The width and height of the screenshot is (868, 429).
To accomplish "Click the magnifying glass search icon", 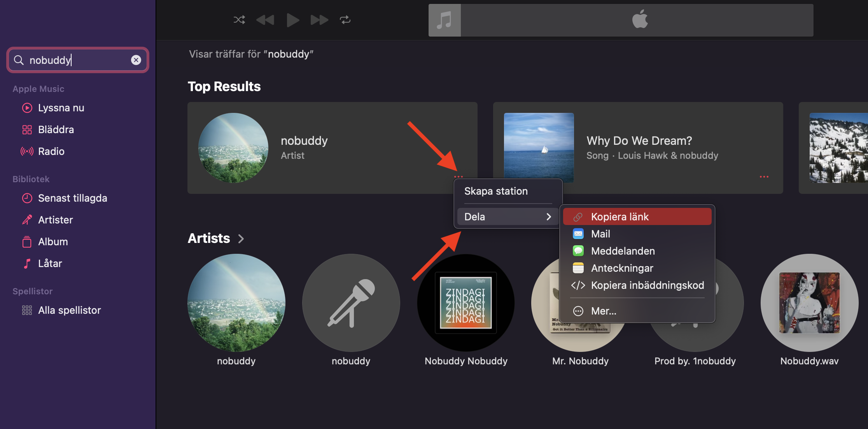I will (x=19, y=60).
